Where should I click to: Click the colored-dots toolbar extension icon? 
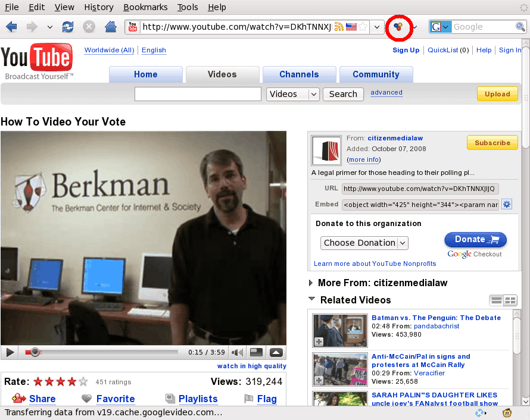point(398,27)
